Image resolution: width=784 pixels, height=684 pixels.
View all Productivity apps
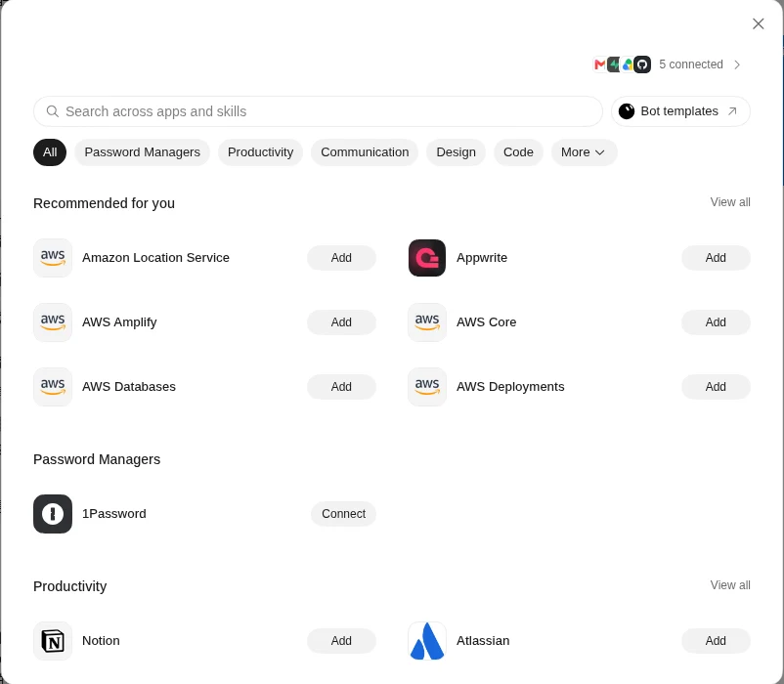pyautogui.click(x=730, y=585)
